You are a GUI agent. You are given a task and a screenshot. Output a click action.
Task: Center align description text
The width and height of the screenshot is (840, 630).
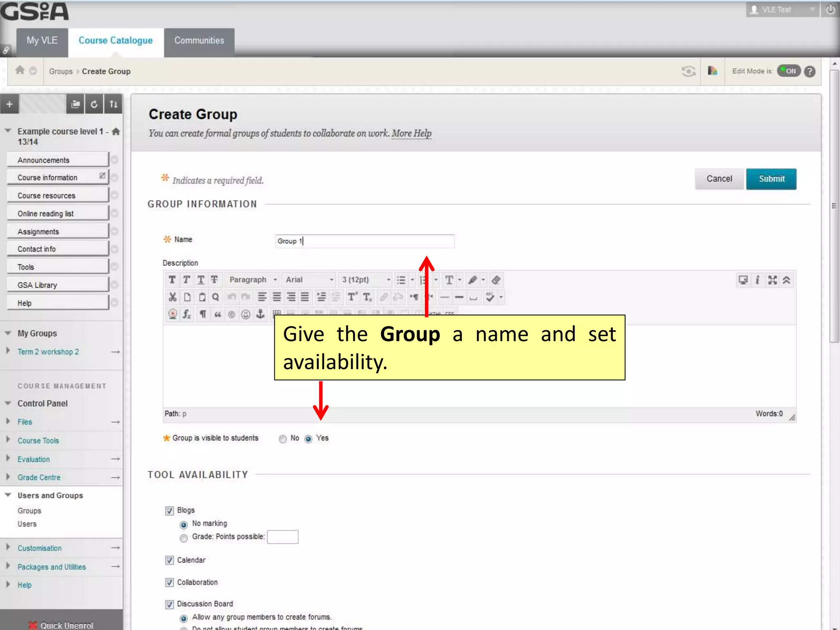click(x=277, y=297)
